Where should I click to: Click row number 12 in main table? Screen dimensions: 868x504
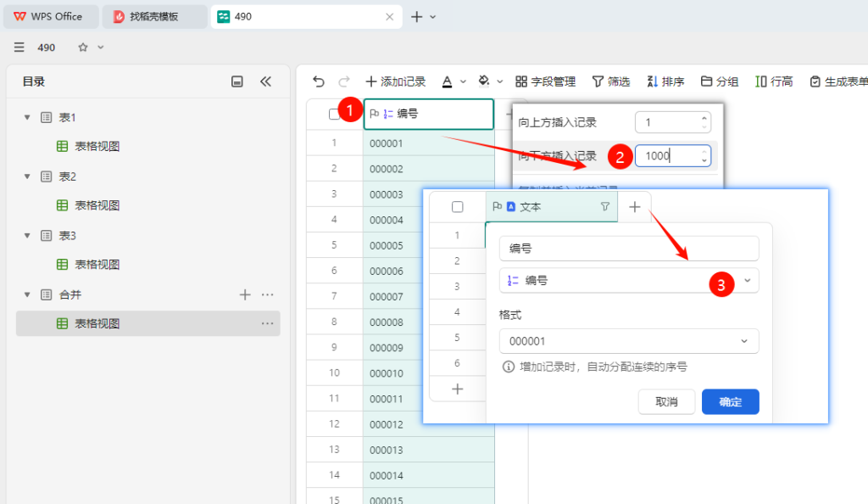(334, 423)
